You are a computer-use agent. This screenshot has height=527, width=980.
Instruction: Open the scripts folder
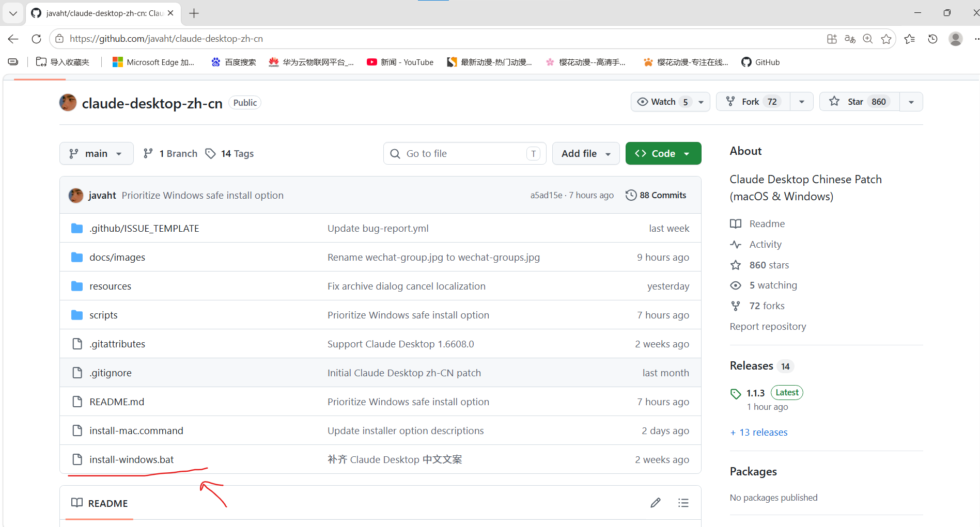coord(103,315)
